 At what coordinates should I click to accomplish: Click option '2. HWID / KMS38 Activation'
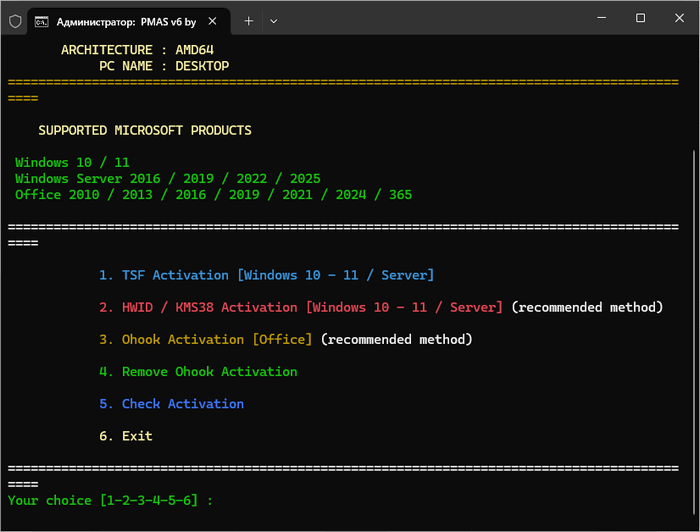pos(301,307)
